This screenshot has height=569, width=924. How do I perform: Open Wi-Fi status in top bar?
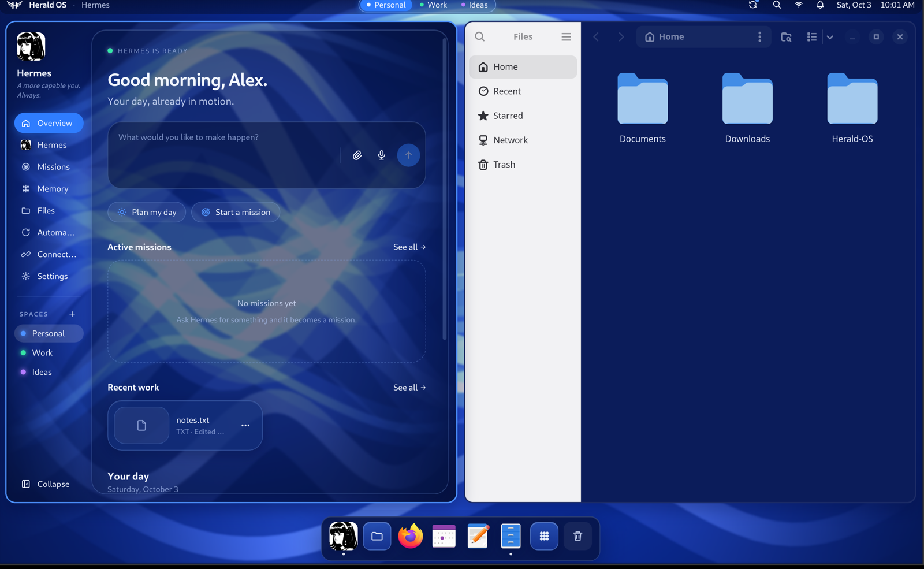(x=799, y=5)
